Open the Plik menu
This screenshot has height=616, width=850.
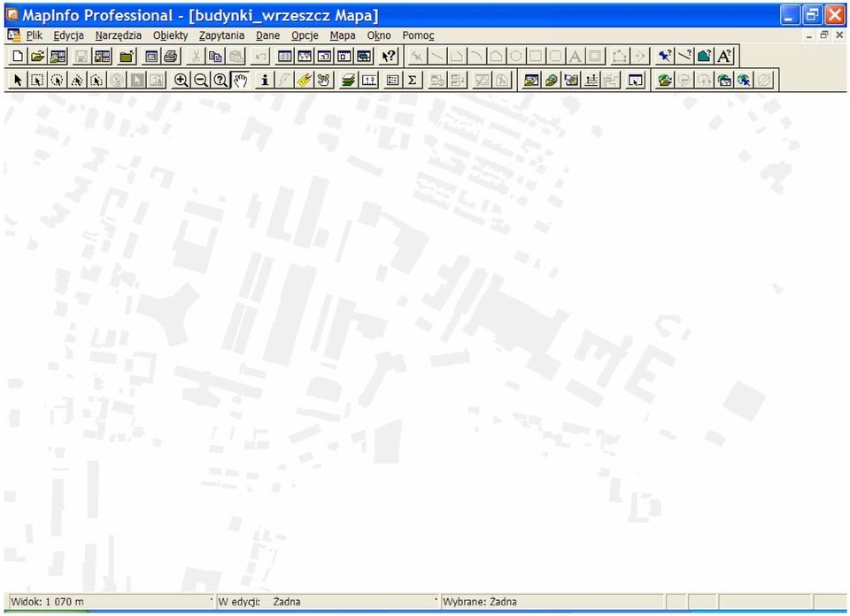click(x=35, y=35)
